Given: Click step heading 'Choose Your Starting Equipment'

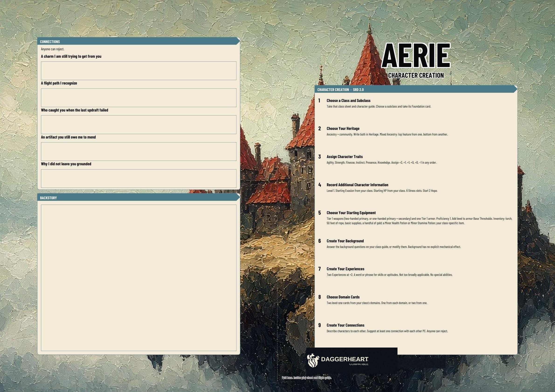Looking at the screenshot, I should pyautogui.click(x=351, y=213).
